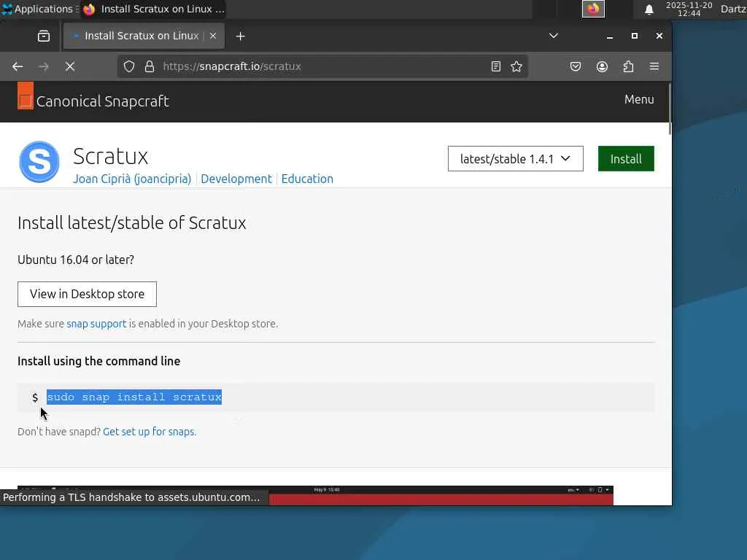This screenshot has height=560, width=747.
Task: Open a new tab
Action: coord(241,36)
